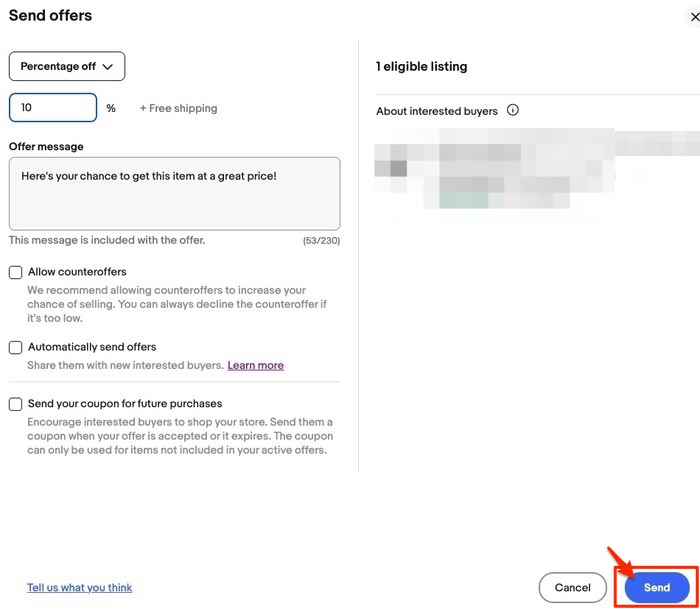Tick the Automatically send offers checkbox
This screenshot has height=609, width=700.
16,347
